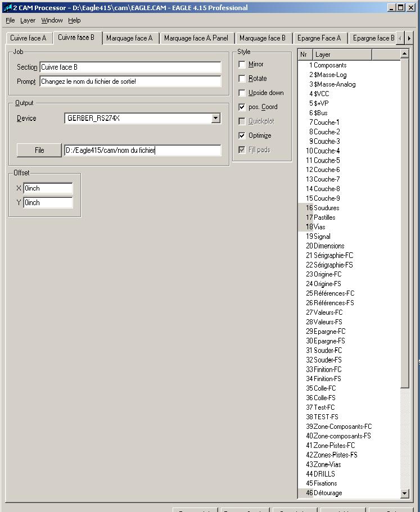Disable the Optimize checkbox
Image resolution: width=420 pixels, height=512 pixels.
242,135
